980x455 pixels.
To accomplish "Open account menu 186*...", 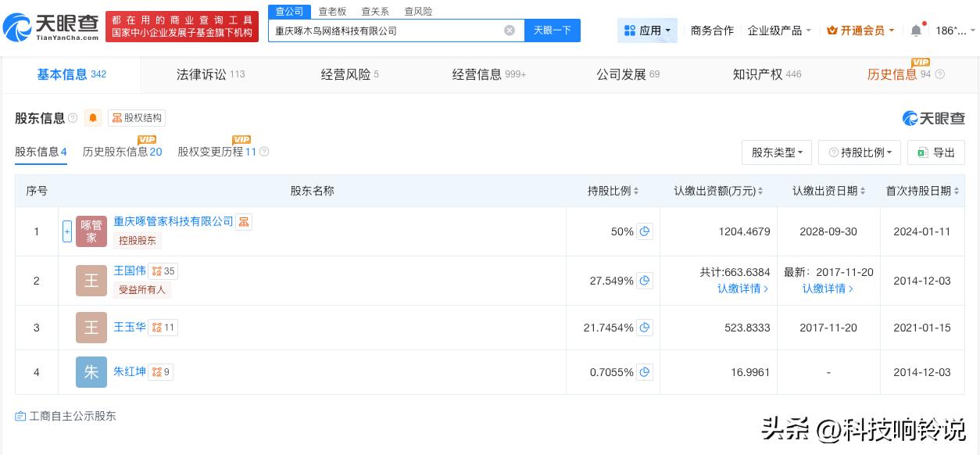I will coord(955,30).
